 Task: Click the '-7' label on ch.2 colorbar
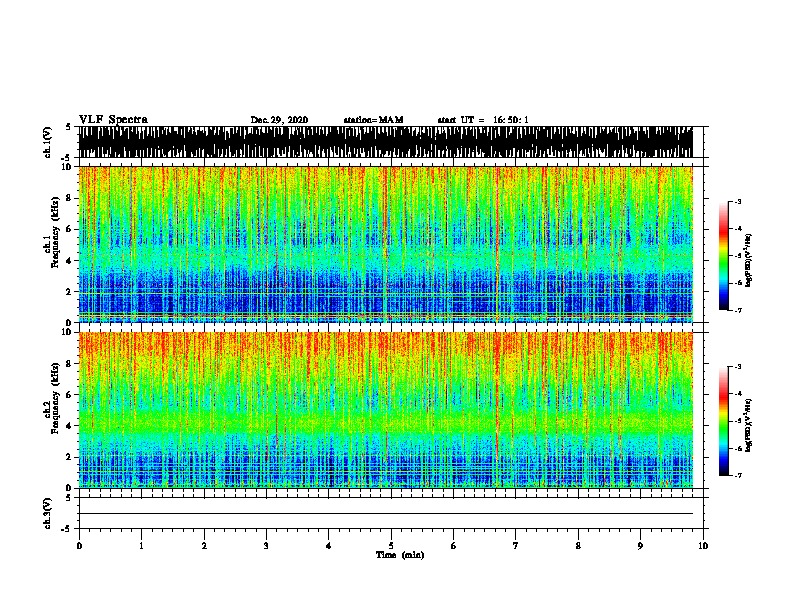737,475
